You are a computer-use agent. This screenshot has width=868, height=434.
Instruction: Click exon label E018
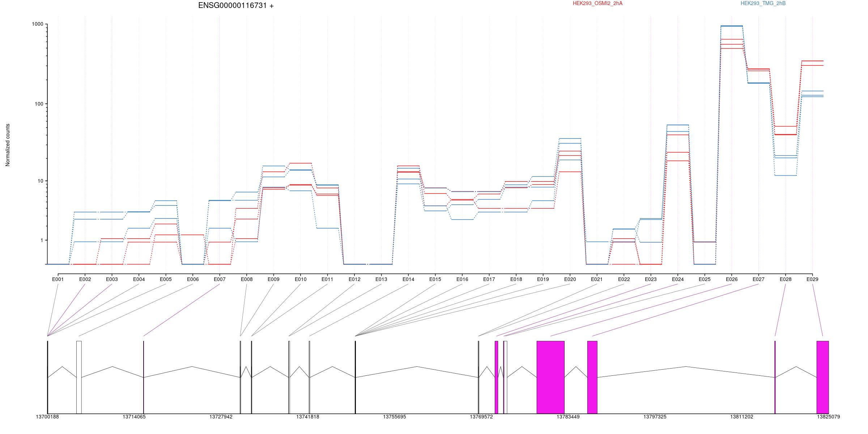[x=516, y=279]
